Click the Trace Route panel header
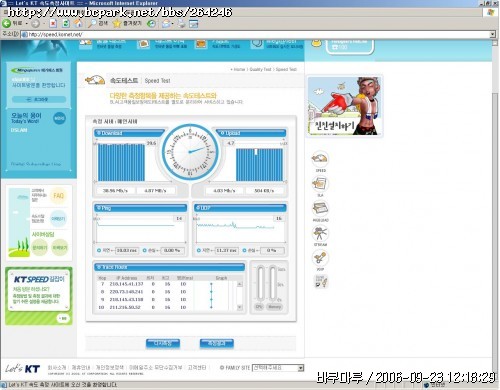 (x=169, y=267)
